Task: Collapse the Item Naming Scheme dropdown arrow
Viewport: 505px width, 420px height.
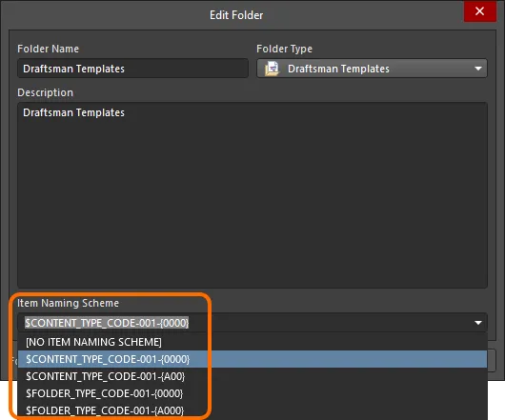Action: pos(478,323)
